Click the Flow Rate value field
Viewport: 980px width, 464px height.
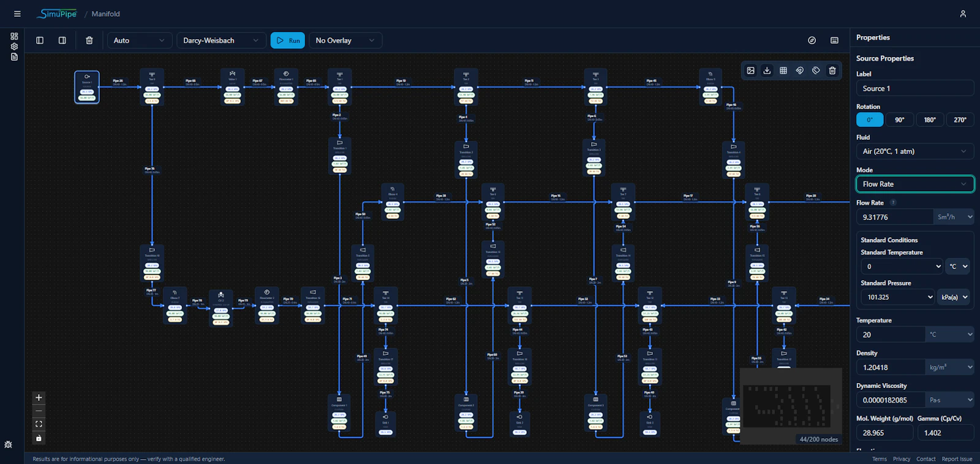point(895,217)
